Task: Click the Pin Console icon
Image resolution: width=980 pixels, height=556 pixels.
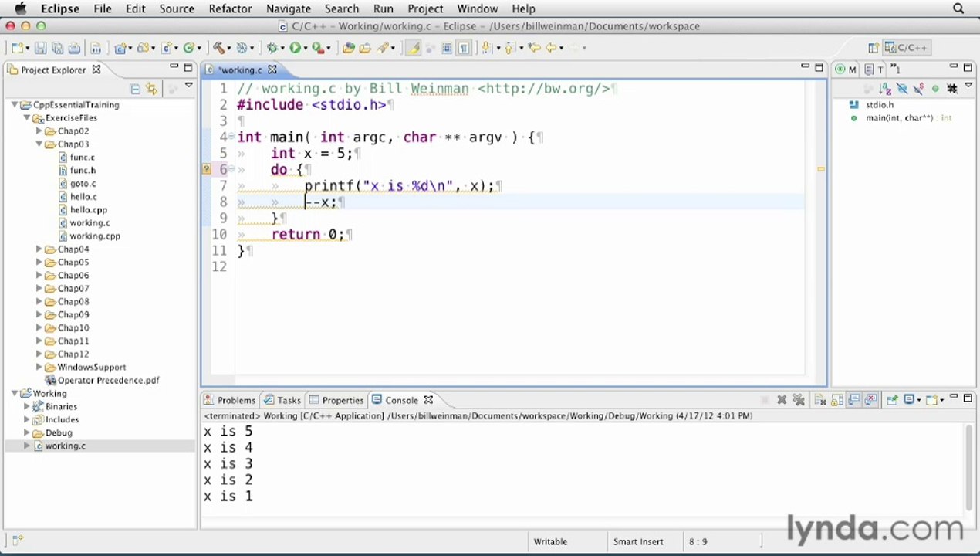Action: 892,400
